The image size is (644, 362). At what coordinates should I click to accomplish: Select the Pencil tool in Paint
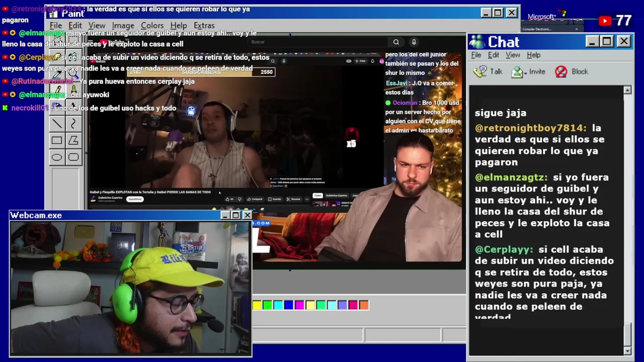tap(57, 90)
